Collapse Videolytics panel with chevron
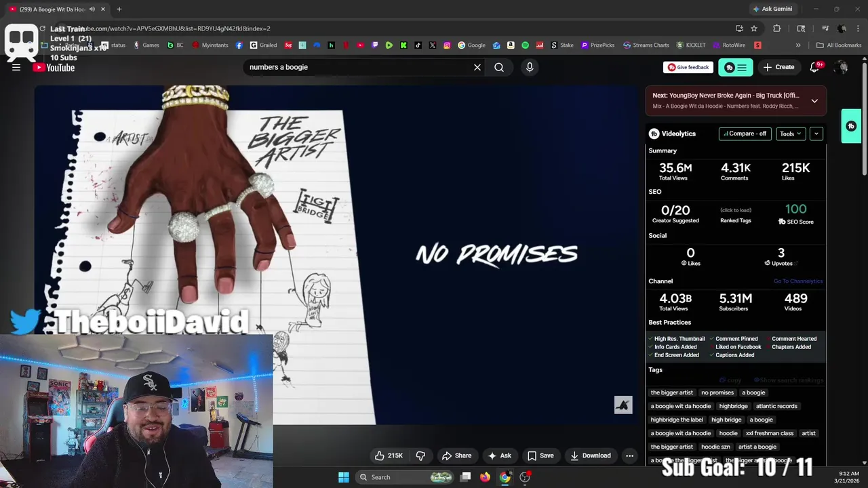 tap(816, 134)
